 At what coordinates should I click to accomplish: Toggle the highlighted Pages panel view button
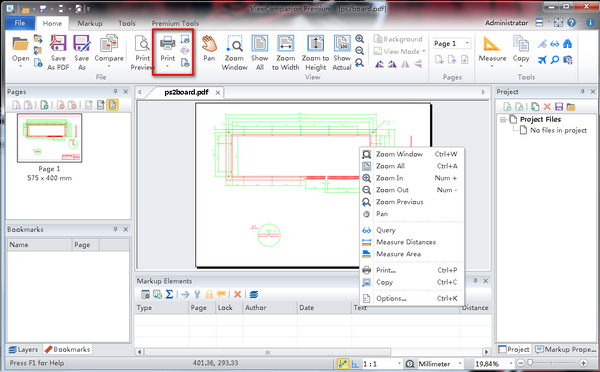pos(112,105)
